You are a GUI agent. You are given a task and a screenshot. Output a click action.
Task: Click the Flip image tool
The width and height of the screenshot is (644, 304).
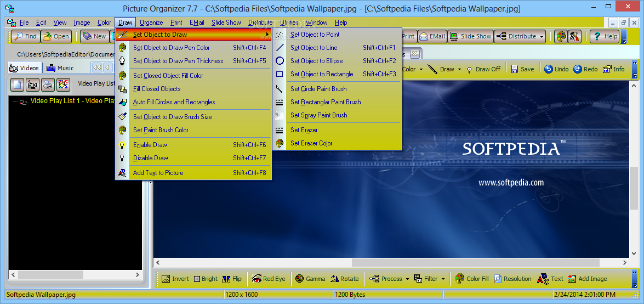[232, 279]
